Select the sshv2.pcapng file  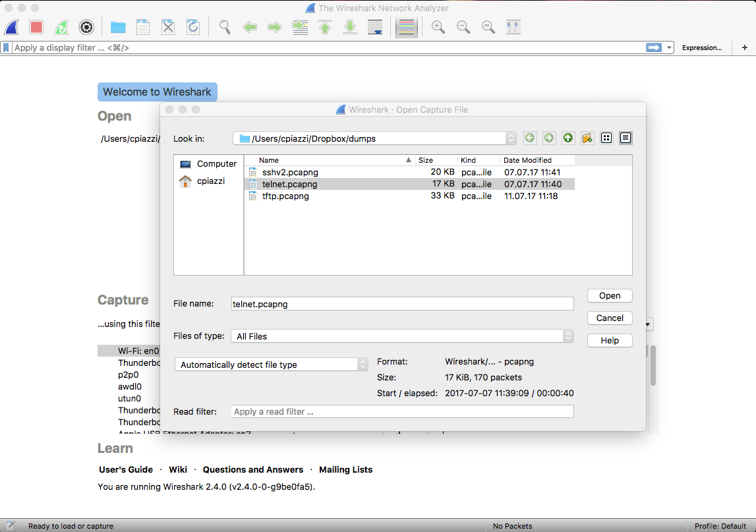point(410,172)
